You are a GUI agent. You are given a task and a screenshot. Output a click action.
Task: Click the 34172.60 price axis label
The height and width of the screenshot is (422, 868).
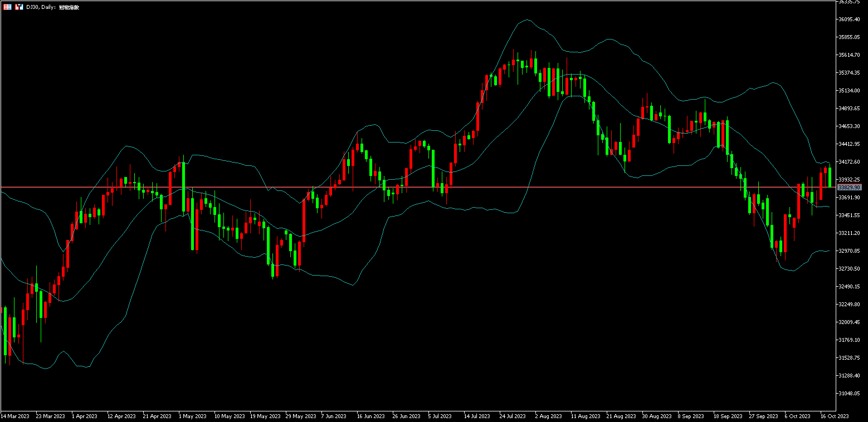click(x=849, y=162)
